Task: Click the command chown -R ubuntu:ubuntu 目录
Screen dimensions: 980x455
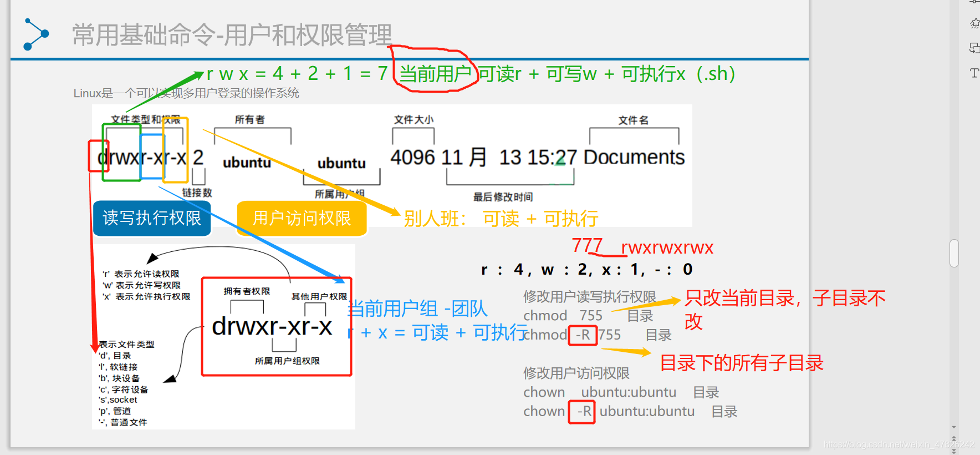Action: [x=630, y=411]
